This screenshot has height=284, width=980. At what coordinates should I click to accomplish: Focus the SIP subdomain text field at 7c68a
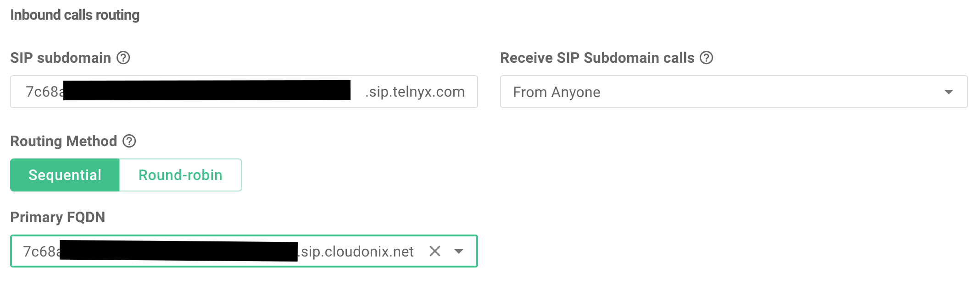tap(44, 92)
